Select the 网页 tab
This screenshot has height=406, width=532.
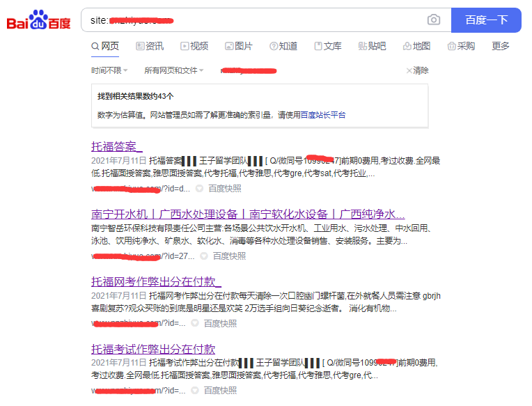coord(105,46)
